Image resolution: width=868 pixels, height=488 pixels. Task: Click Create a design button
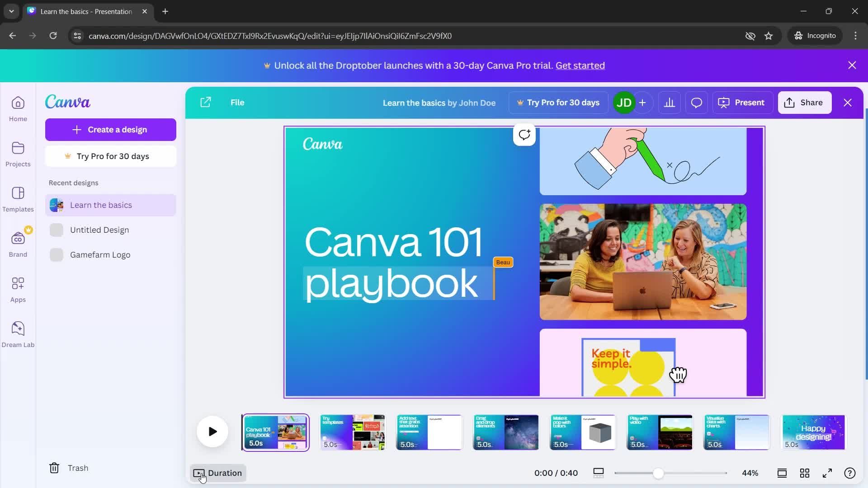(111, 130)
